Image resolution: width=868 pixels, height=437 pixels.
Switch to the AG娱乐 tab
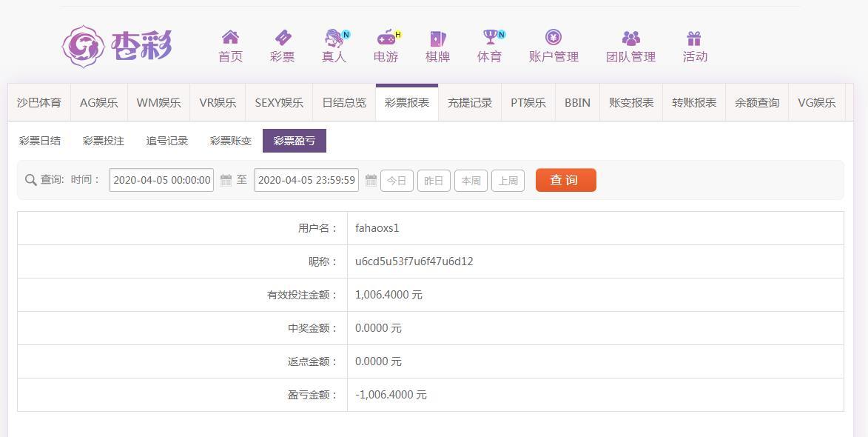pos(99,102)
